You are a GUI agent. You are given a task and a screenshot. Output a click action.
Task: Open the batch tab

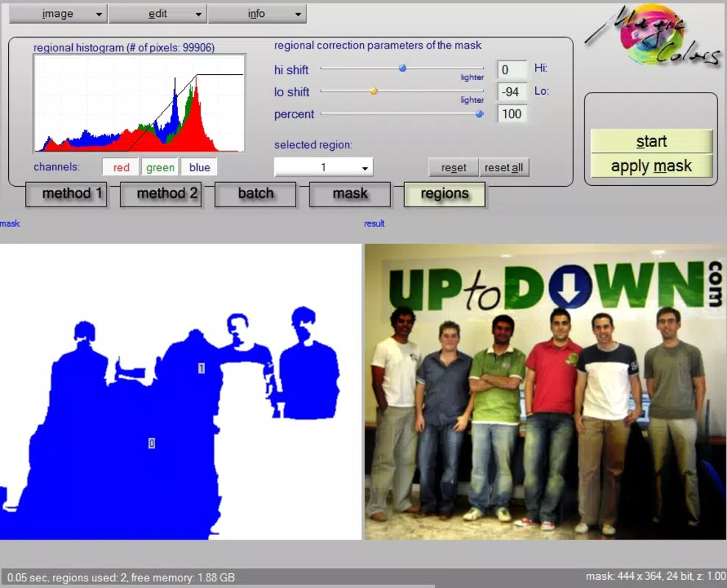(256, 194)
